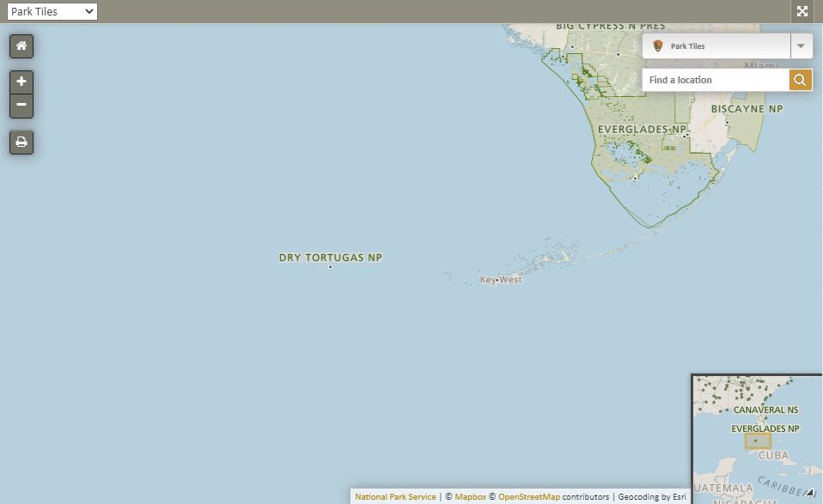Viewport: 823px width, 504px height.
Task: Open the Park Tiles select box in the top bar
Action: click(52, 11)
